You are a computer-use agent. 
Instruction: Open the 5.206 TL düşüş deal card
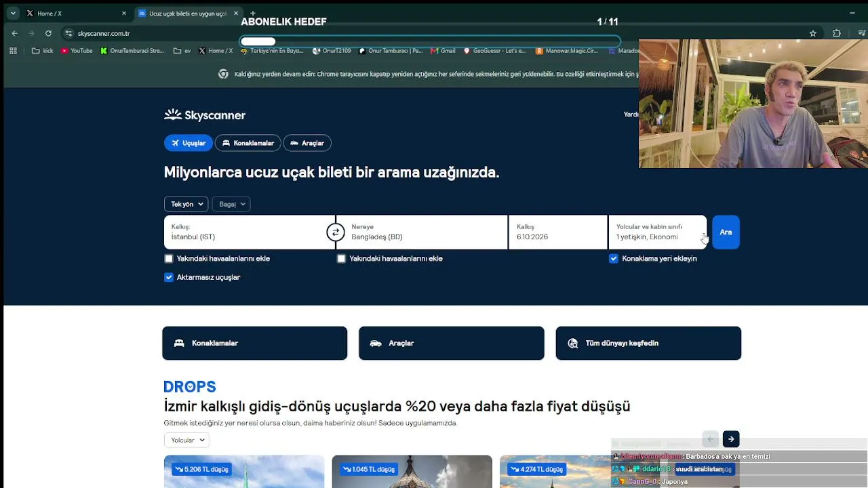click(244, 472)
